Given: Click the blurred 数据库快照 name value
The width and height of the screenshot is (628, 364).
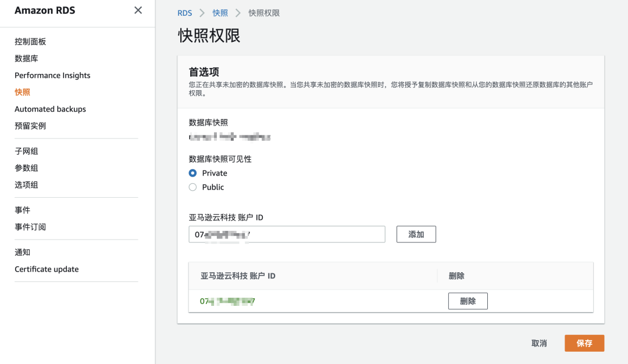Looking at the screenshot, I should 230,137.
